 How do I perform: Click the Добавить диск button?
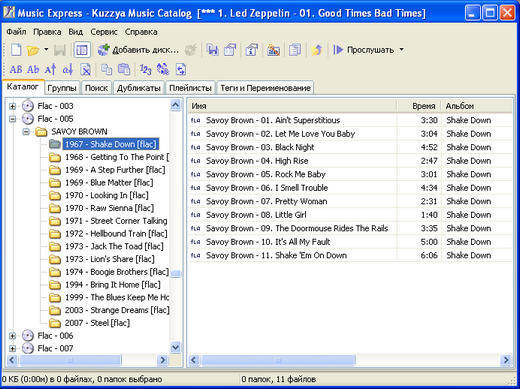138,50
